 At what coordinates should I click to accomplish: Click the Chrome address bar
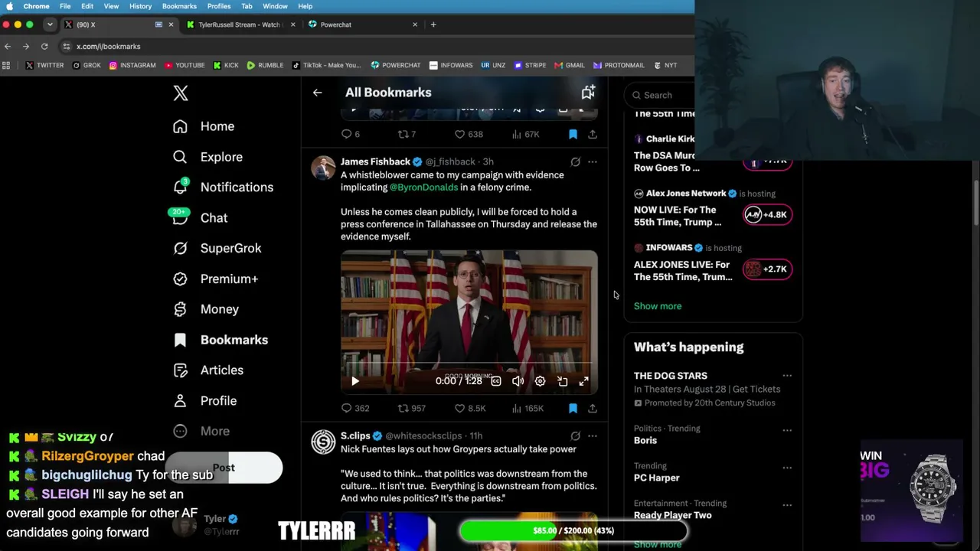click(x=375, y=47)
